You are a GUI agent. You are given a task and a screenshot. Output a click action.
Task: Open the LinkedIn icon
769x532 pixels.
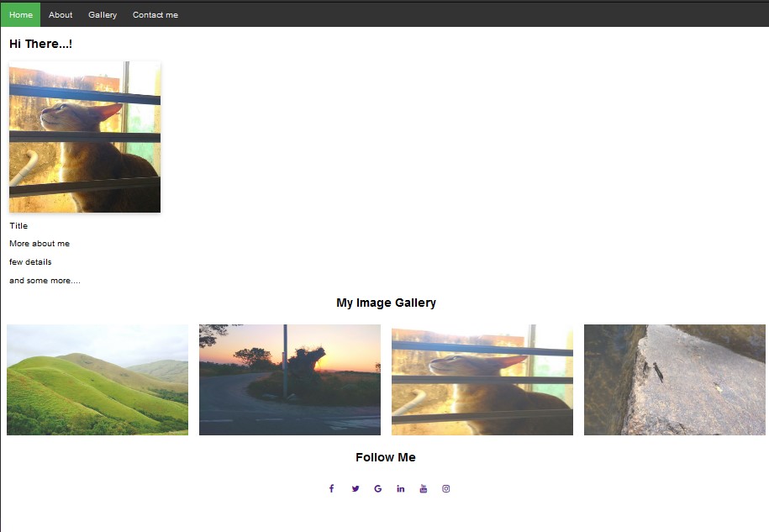click(x=400, y=488)
